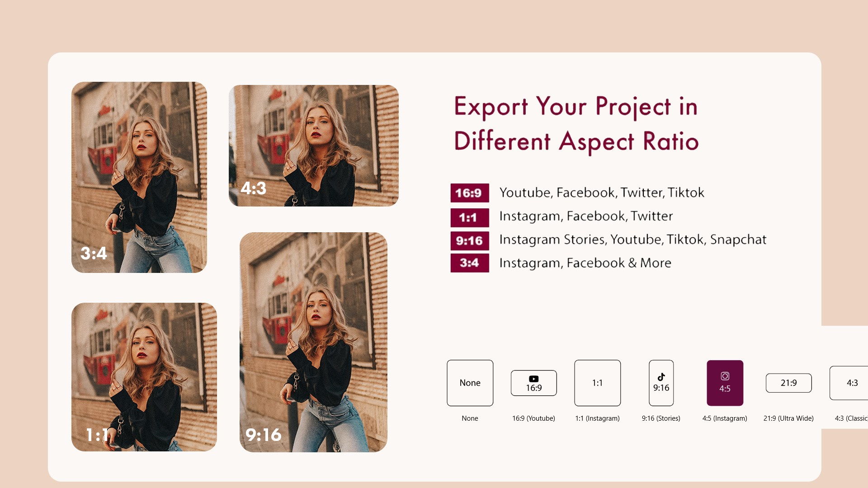Click the '16:9 (Youtube)' caption label

click(x=533, y=418)
